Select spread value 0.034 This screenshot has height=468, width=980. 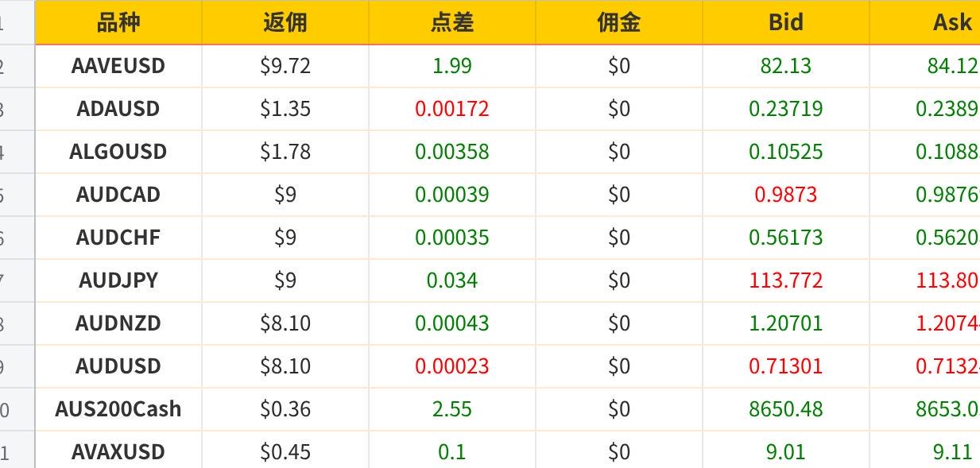452,280
